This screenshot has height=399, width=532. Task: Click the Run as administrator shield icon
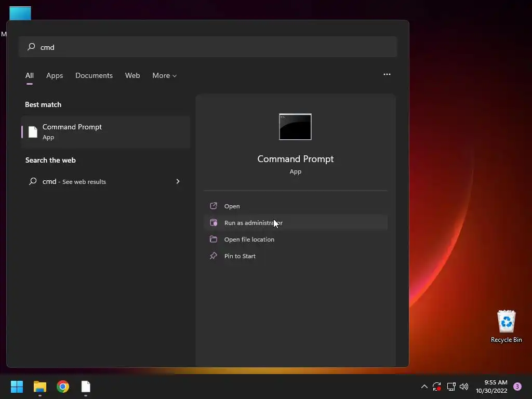point(214,222)
